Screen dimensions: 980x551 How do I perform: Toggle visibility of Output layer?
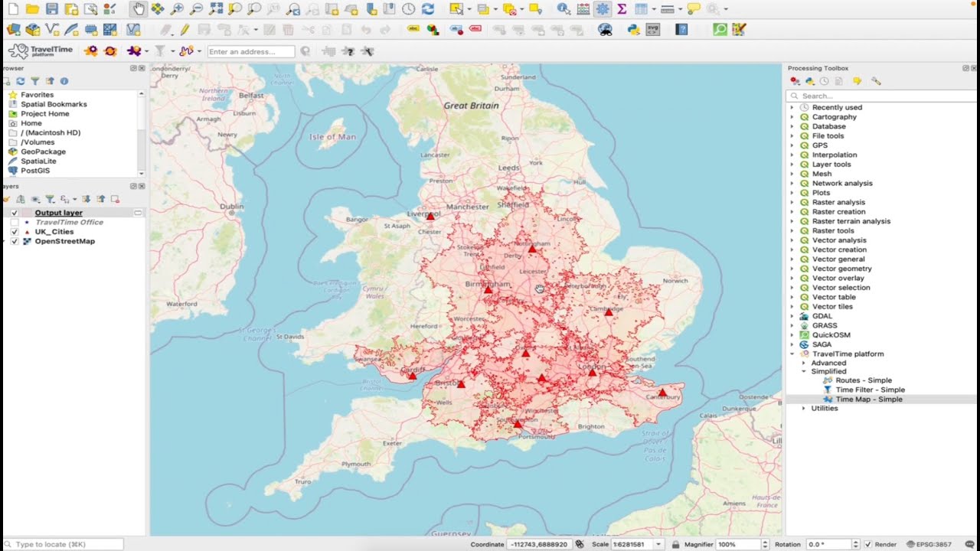[x=14, y=213]
